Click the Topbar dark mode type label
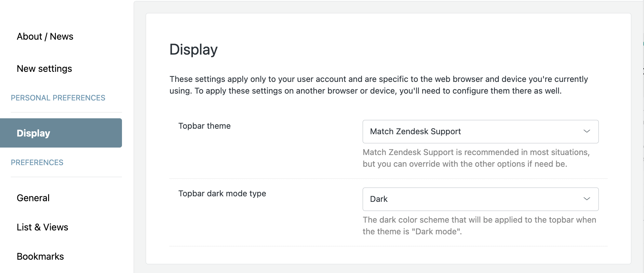Viewport: 644px width, 273px height. click(x=222, y=194)
